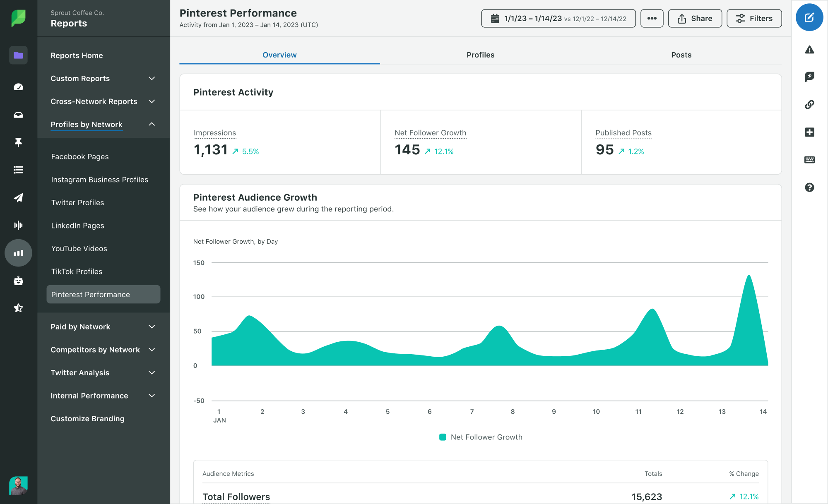This screenshot has width=828, height=504.
Task: Click the Impressions metric label
Action: [x=214, y=133]
